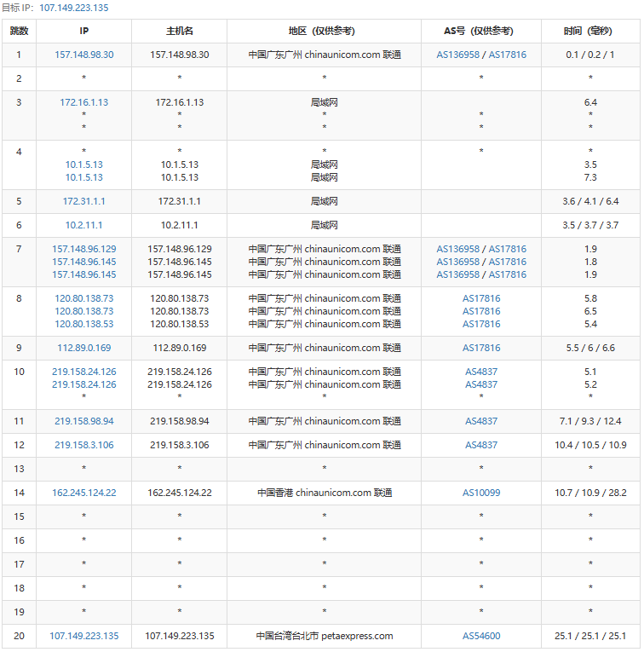Open AS4837 link in hop 11 row
644x652 pixels.
[481, 421]
